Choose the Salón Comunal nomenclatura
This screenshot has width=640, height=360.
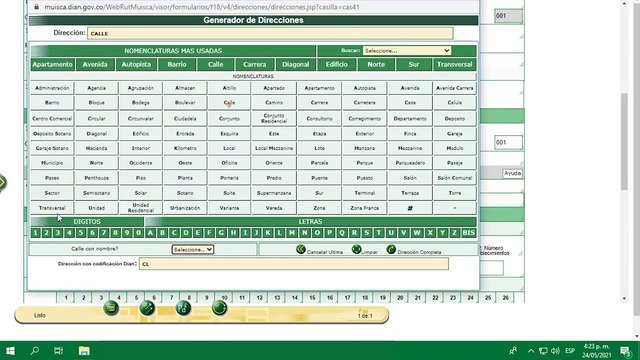point(454,178)
